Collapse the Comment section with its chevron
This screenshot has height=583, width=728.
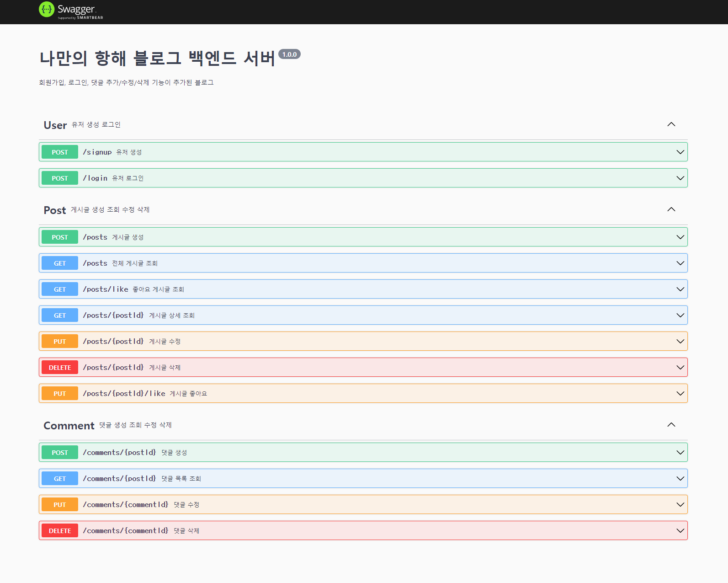tap(671, 425)
